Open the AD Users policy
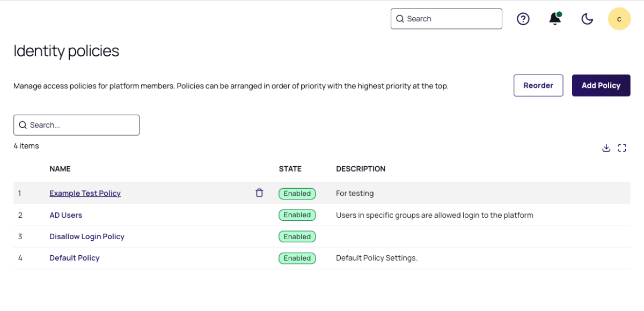Screen dimensions: 644x311 [65, 215]
